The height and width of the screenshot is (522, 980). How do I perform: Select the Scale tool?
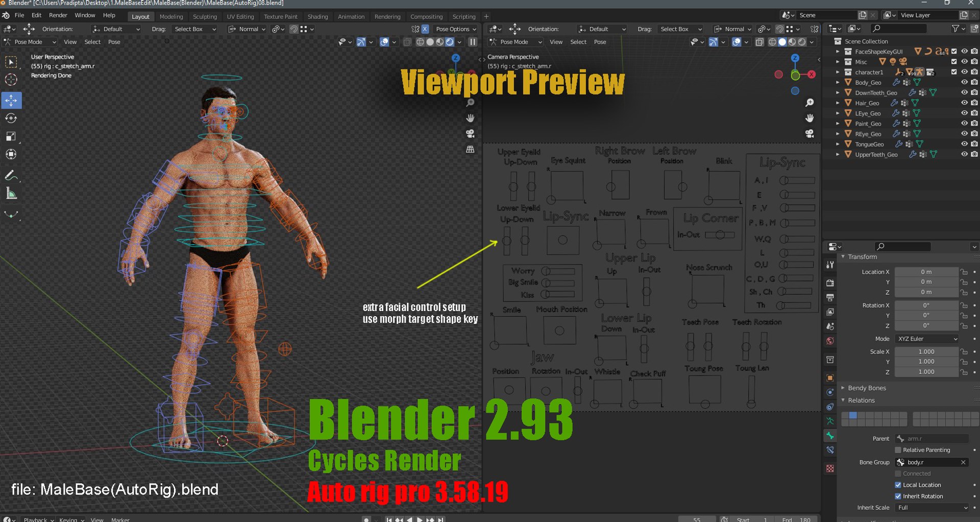tap(11, 136)
